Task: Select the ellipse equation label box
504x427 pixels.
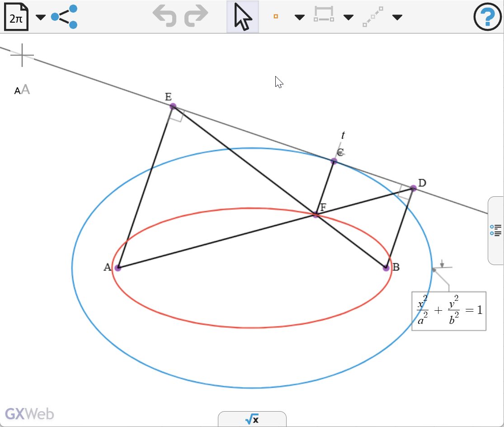Action: (449, 311)
